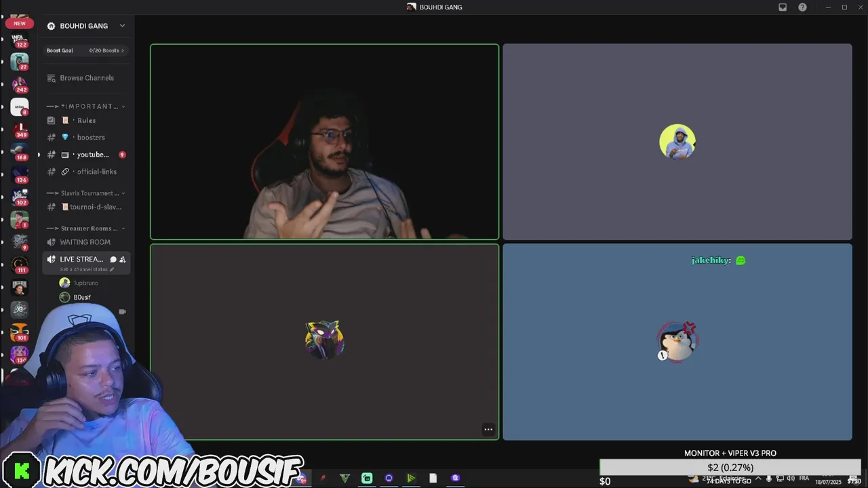Collapse the IMPORTANT channel category
Viewport: 868px width, 488px height.
point(85,106)
